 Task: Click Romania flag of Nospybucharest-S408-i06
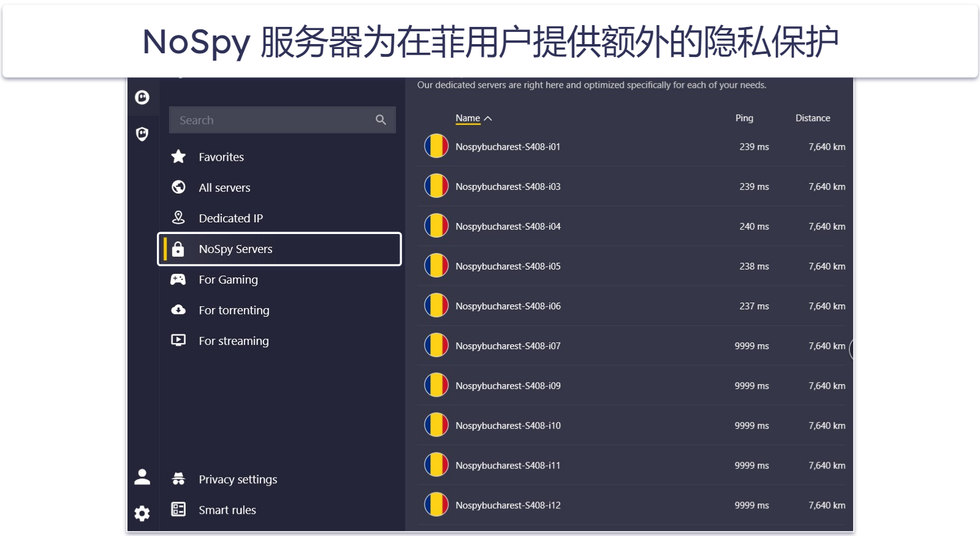[x=436, y=305]
